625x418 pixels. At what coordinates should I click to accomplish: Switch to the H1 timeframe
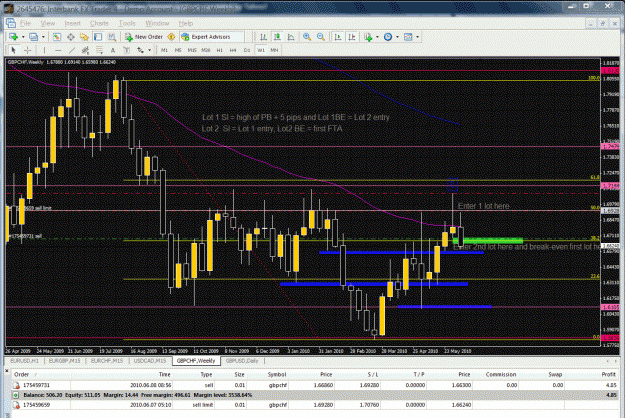pyautogui.click(x=219, y=50)
